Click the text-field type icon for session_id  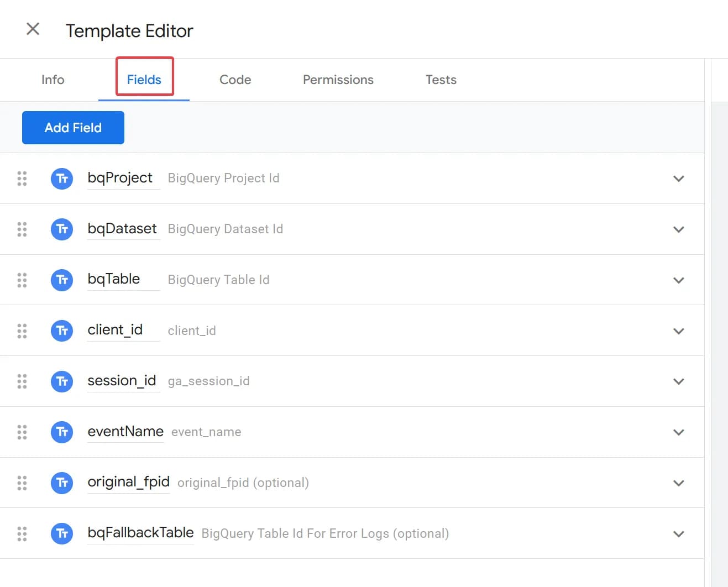point(62,381)
